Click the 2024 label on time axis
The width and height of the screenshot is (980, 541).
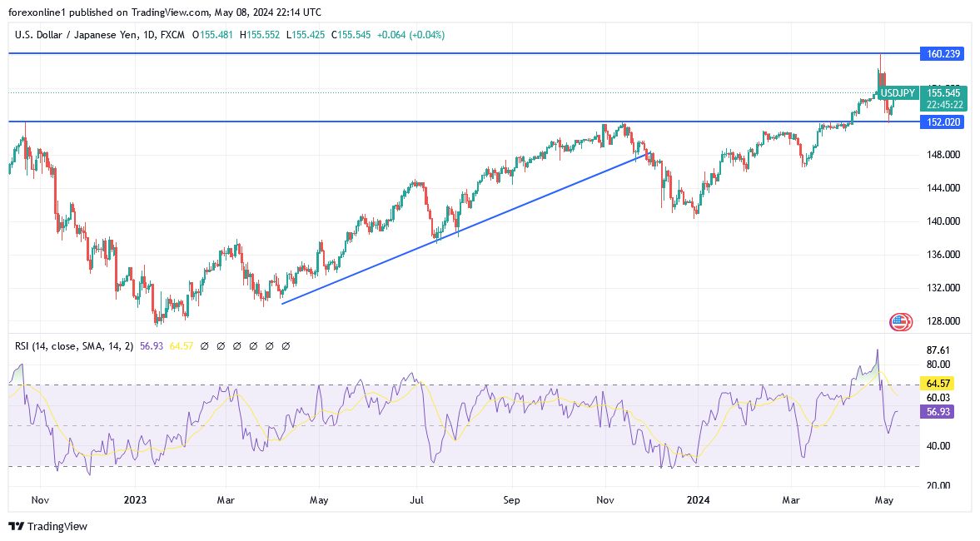tap(698, 501)
